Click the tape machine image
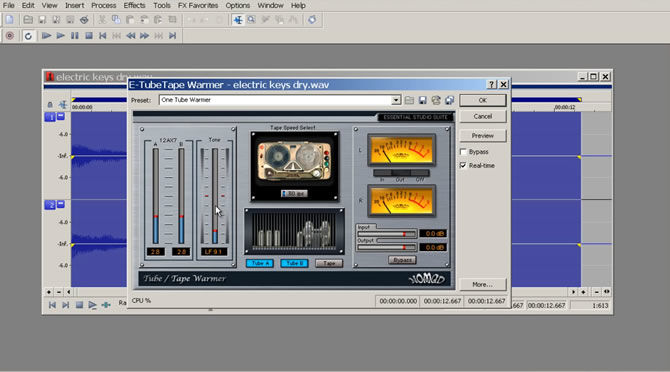The height and width of the screenshot is (372, 670). pyautogui.click(x=294, y=161)
